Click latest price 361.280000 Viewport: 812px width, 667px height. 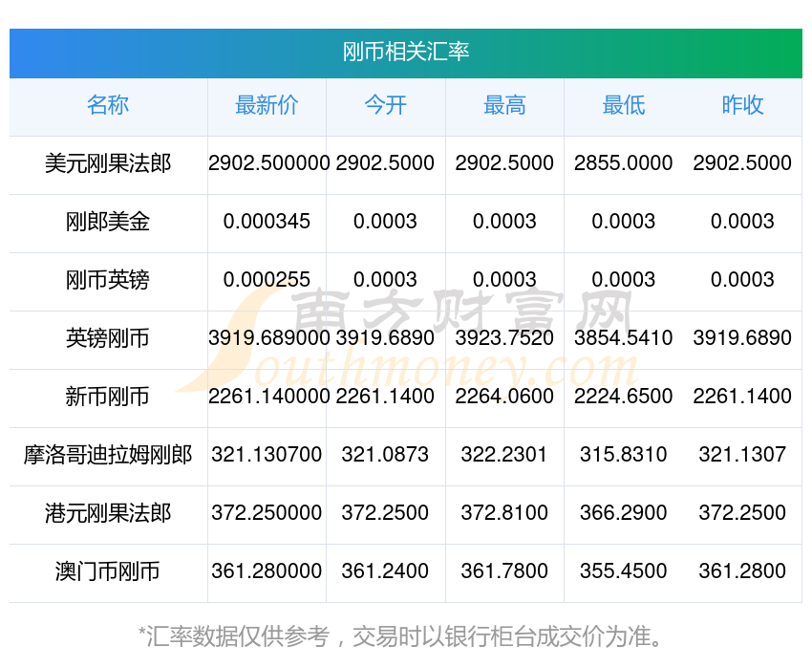coord(267,571)
